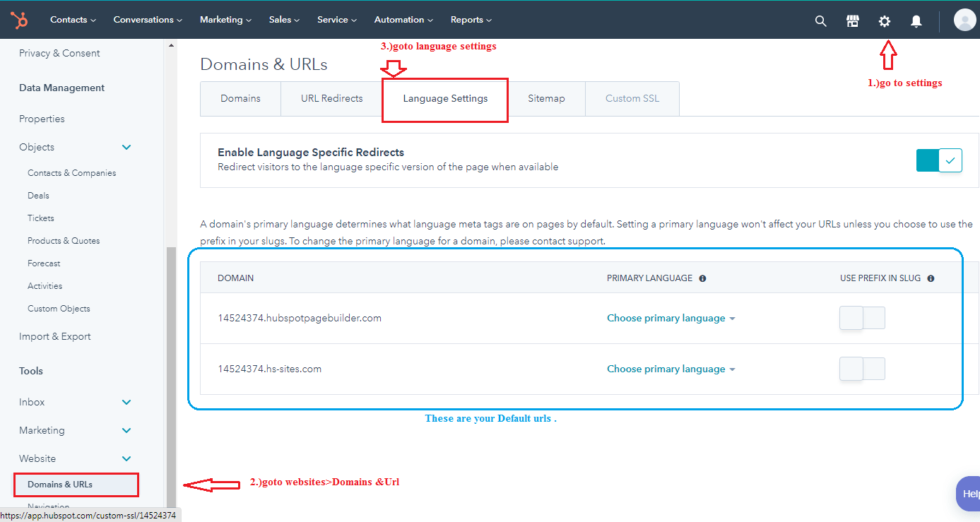Enable Language Specific Redirects toggle
The height and width of the screenshot is (522, 980).
pos(938,160)
